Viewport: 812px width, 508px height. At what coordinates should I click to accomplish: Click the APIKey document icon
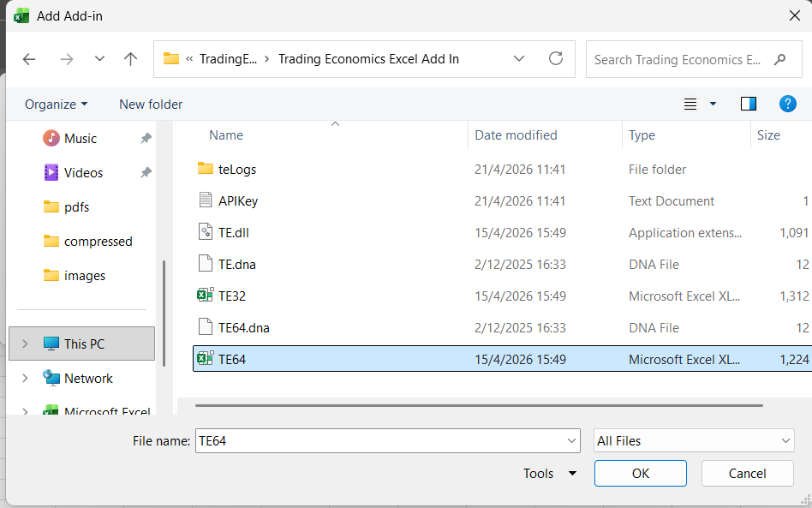pos(206,200)
